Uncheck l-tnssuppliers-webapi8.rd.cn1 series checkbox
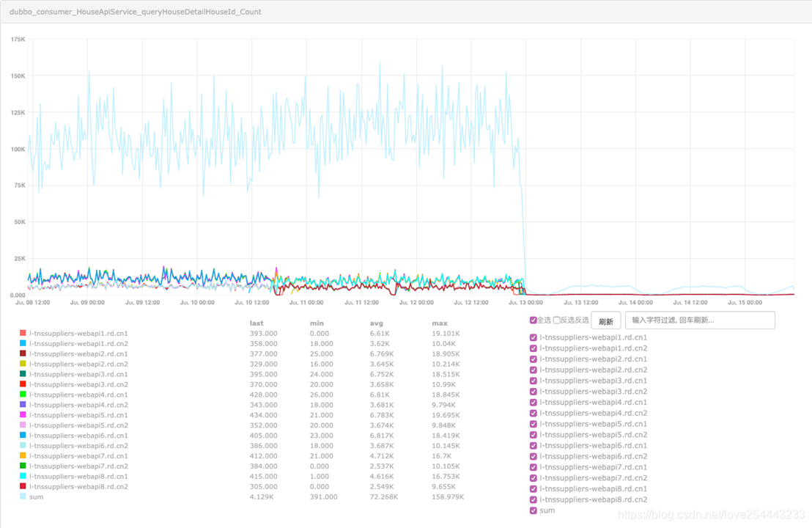The height and width of the screenshot is (528, 812). pos(534,488)
